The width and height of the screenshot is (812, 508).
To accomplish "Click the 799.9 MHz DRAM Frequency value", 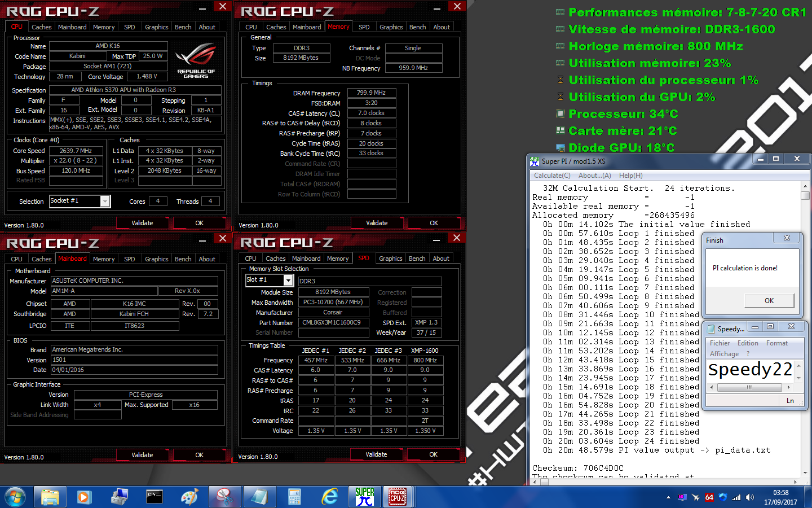I will [x=371, y=93].
